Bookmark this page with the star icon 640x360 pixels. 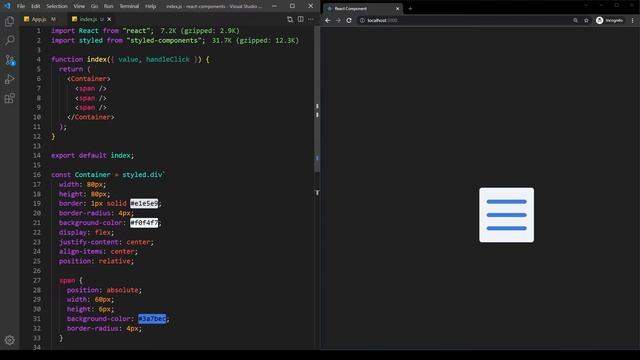point(586,20)
